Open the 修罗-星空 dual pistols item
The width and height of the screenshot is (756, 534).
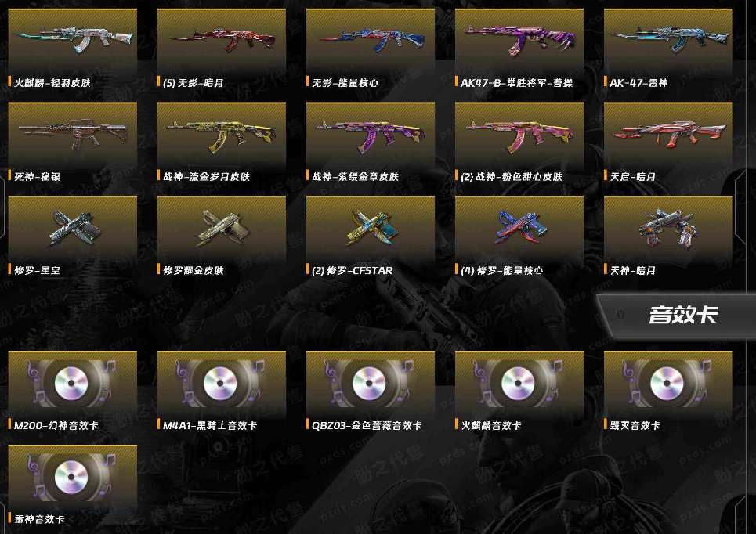tap(73, 229)
